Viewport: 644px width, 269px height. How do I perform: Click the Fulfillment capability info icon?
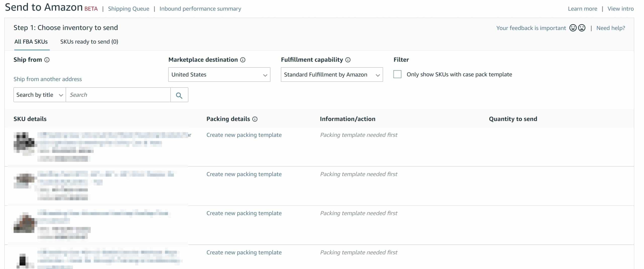click(348, 60)
